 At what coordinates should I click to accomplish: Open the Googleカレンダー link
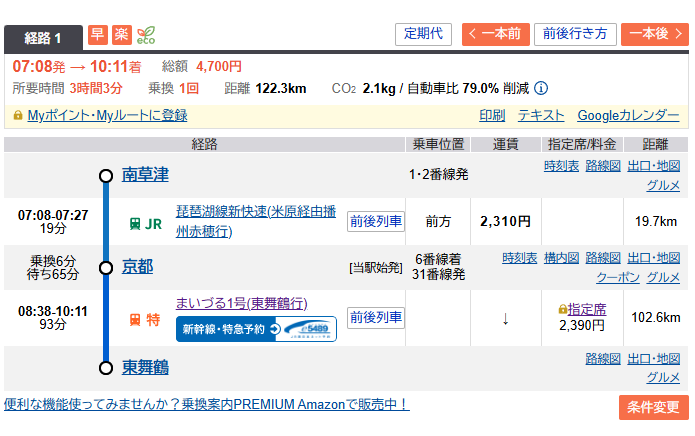[628, 116]
